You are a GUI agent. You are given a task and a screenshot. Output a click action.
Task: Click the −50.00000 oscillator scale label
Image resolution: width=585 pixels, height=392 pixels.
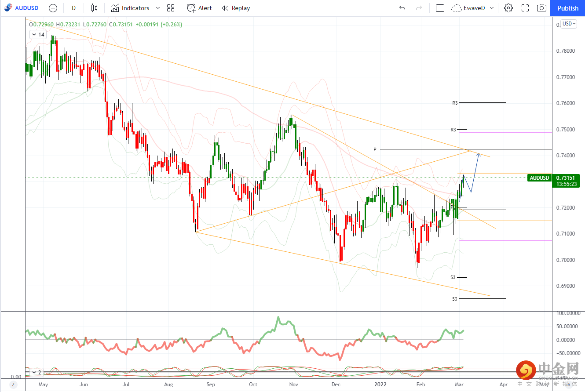tap(567, 353)
